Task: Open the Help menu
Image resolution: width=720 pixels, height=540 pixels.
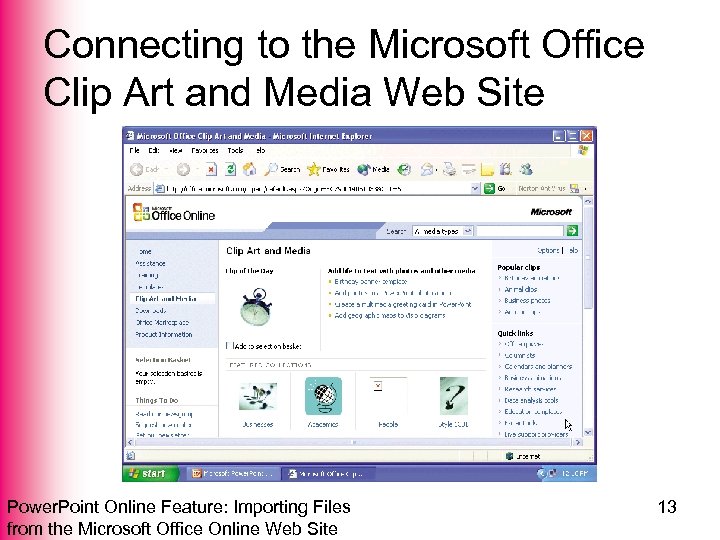Action: [260, 150]
